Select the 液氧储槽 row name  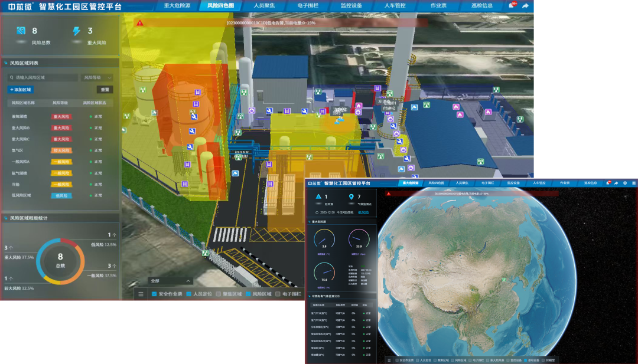(x=19, y=117)
